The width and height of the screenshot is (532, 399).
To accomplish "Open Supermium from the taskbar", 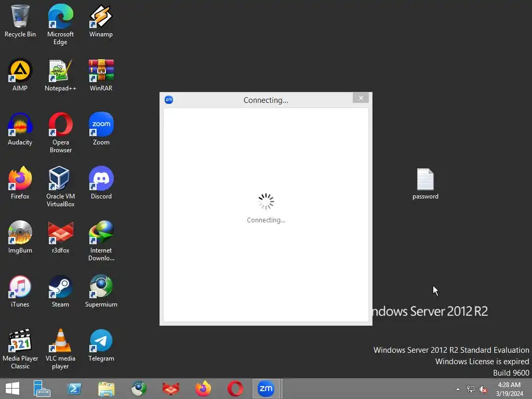I will [x=139, y=389].
